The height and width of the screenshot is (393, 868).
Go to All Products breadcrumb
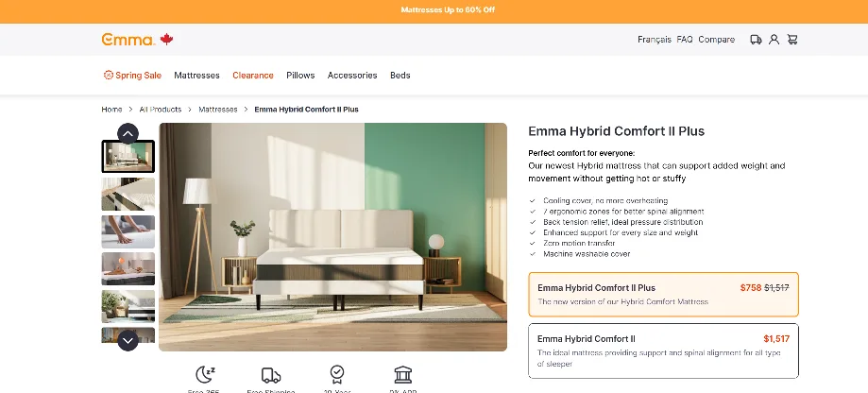[161, 110]
